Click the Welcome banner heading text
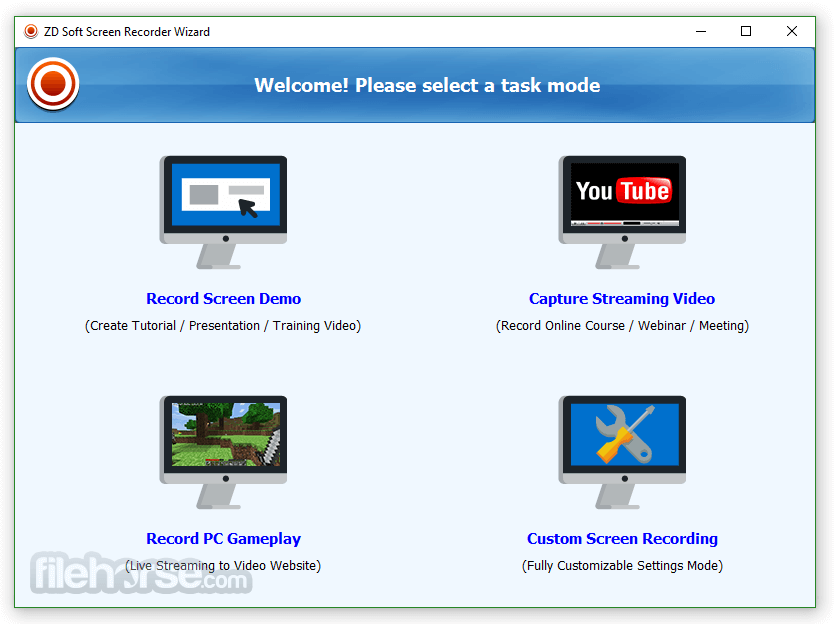The height and width of the screenshot is (624, 835). pos(427,85)
